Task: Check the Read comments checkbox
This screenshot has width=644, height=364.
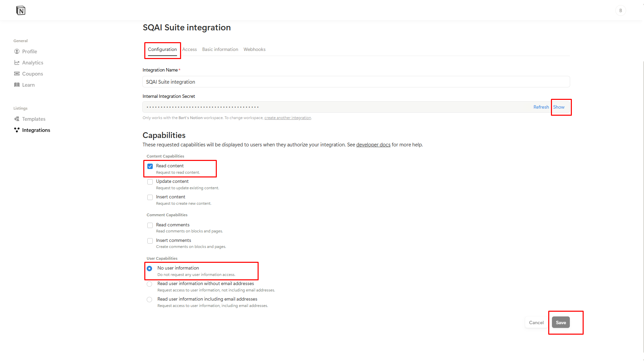Action: pyautogui.click(x=150, y=225)
